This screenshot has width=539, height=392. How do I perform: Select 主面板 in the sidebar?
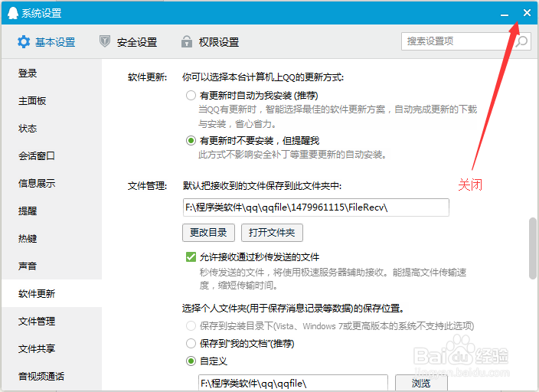[x=51, y=101]
